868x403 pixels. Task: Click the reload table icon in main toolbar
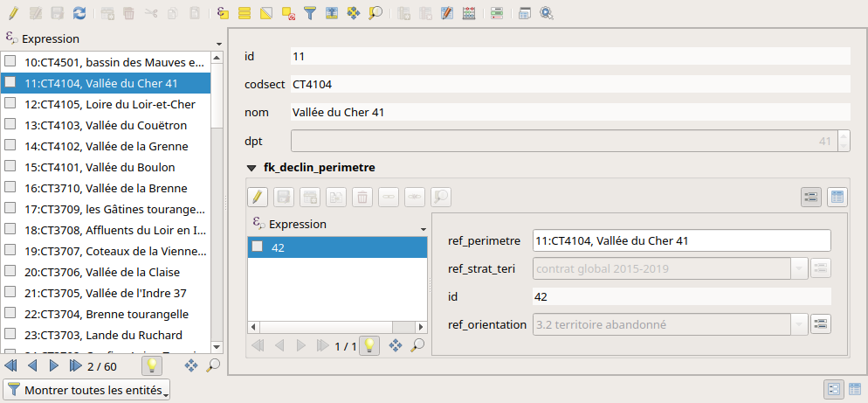[79, 13]
